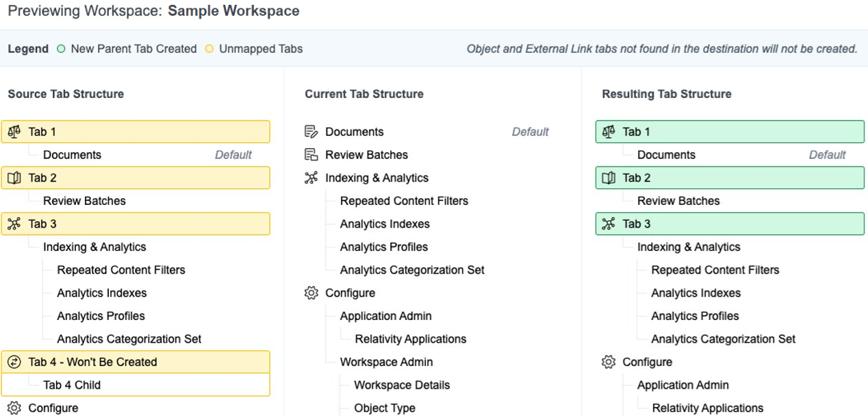Screen dimensions: 868x416
Task: Select Tab 4 Child in source structure
Action: 72,385
